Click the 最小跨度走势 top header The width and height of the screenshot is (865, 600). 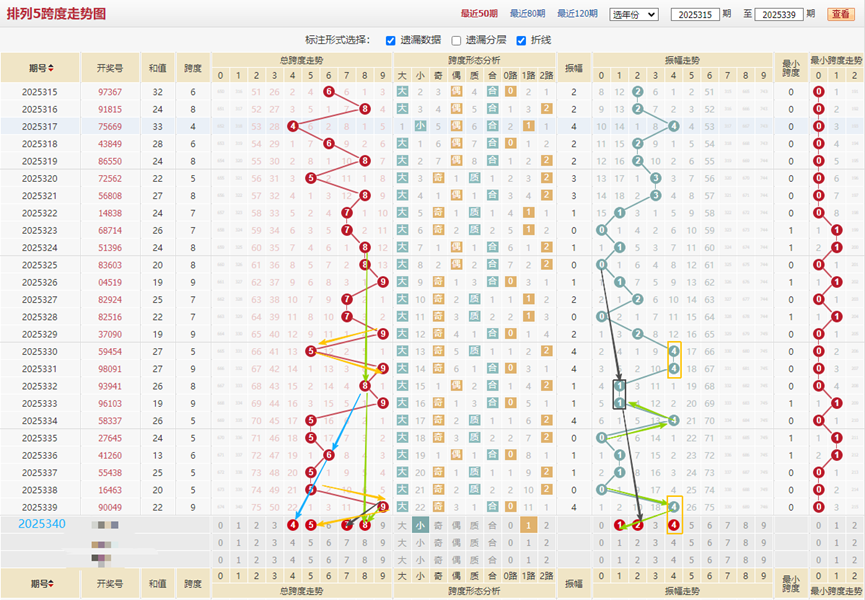click(x=836, y=60)
